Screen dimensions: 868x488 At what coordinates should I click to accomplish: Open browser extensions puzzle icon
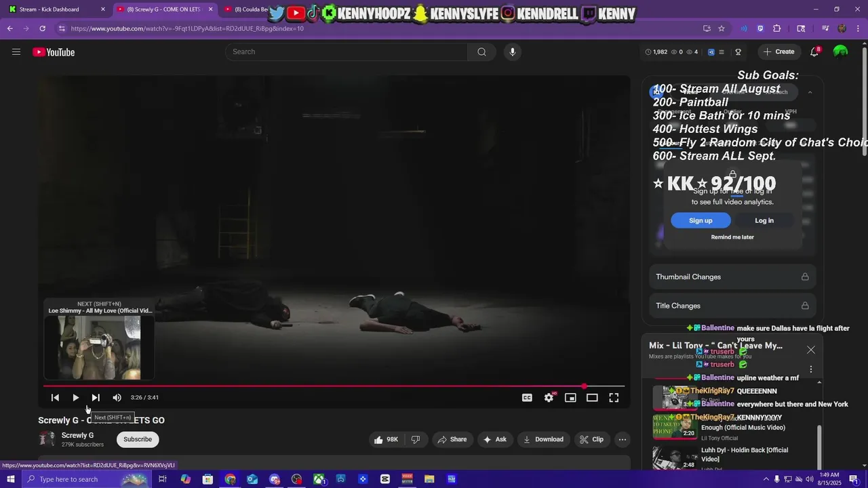777,28
